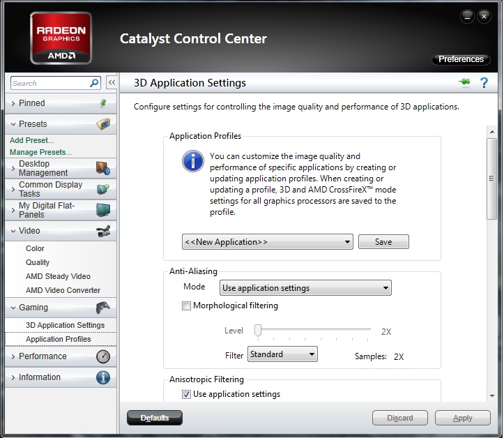Viewport: 504px width, 438px height.
Task: Close the Catalyst Control Center window
Action: pyautogui.click(x=484, y=17)
